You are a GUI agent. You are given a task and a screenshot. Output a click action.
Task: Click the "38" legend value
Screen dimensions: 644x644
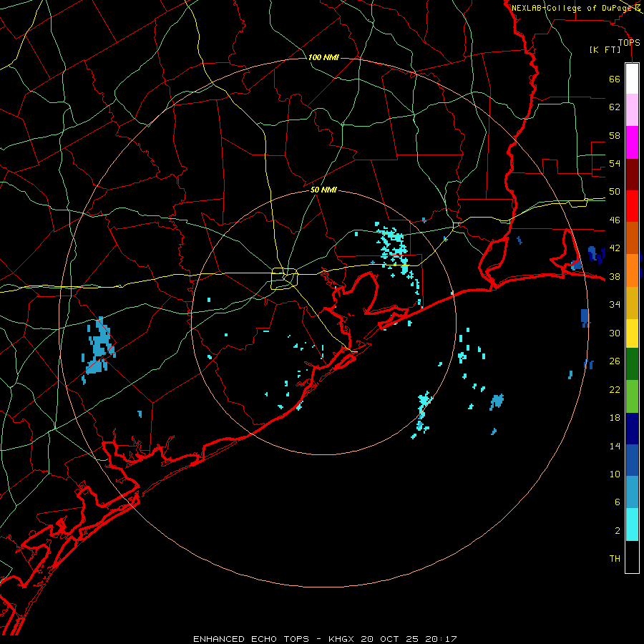pyautogui.click(x=615, y=277)
